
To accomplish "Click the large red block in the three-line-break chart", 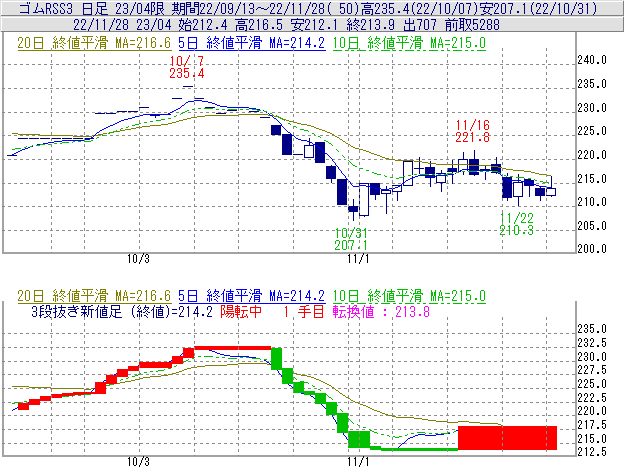I will [507, 438].
